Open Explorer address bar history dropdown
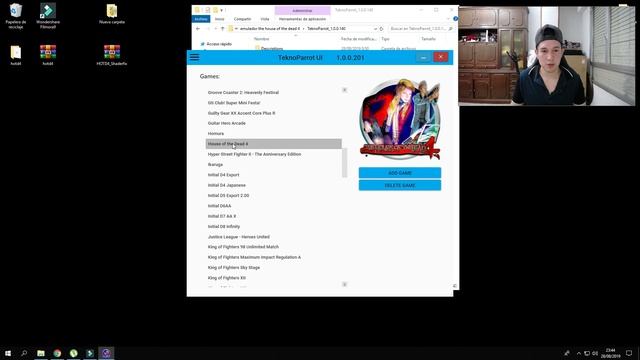 (x=375, y=29)
